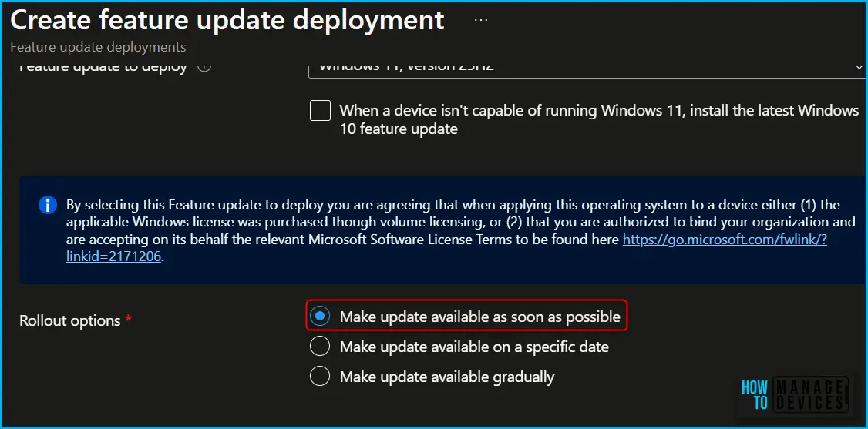
Task: Click 'Make update available on a specific date' text
Action: click(x=474, y=347)
